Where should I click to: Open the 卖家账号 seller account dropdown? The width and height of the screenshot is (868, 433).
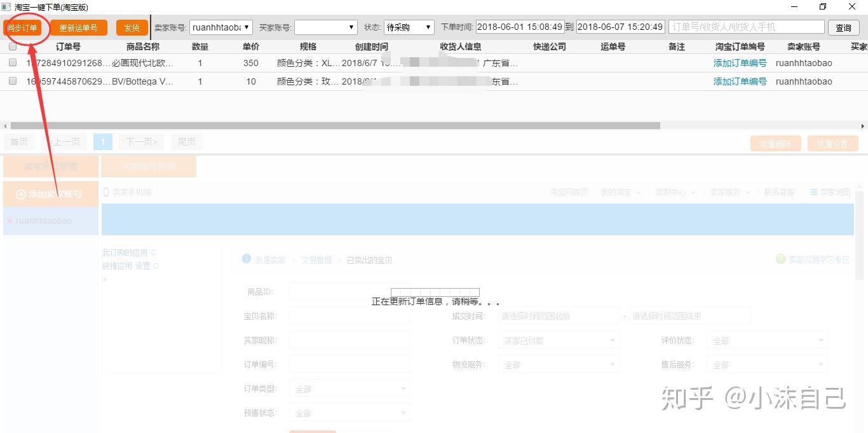click(221, 27)
